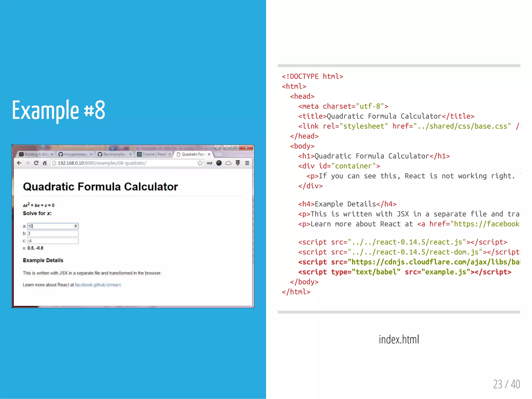
Task: Click the meta charset code line
Action: coord(343,106)
